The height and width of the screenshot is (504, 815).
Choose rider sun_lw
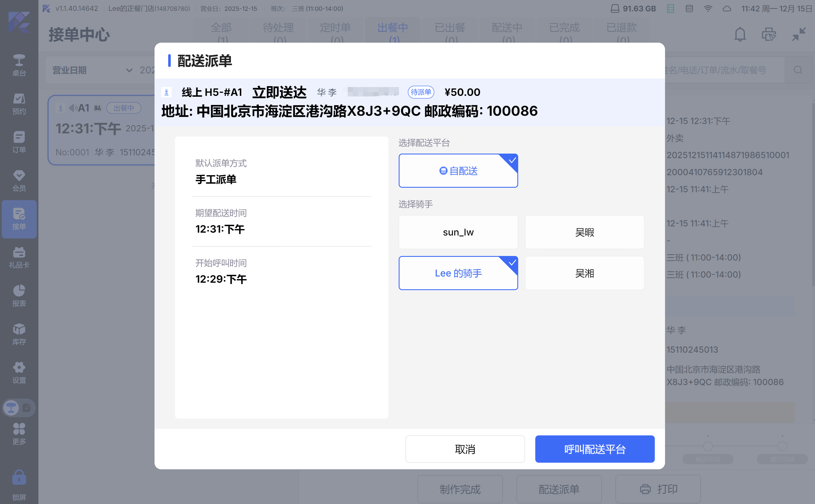(458, 232)
